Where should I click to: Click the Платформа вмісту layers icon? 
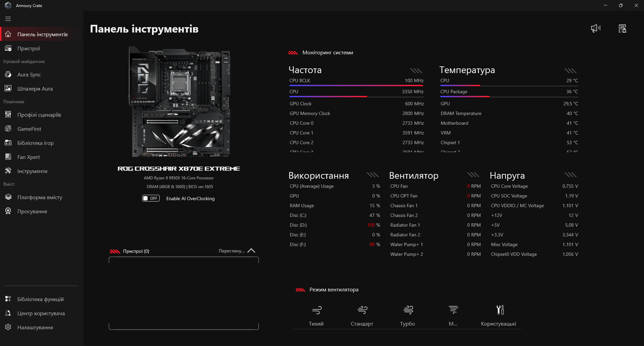pos(8,197)
